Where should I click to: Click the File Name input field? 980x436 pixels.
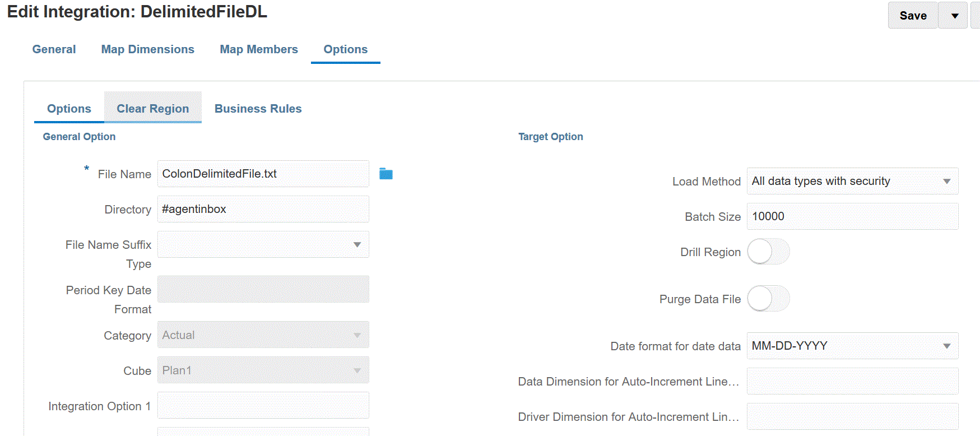point(263,174)
